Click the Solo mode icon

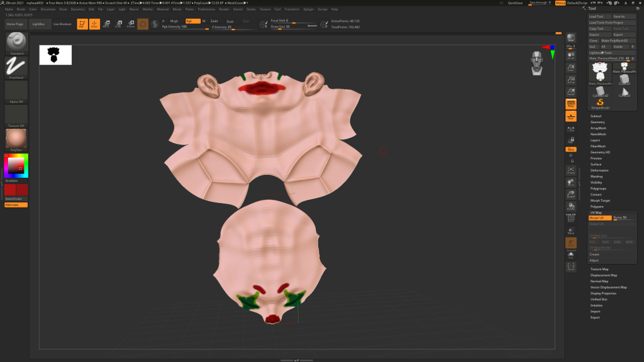coord(571,255)
